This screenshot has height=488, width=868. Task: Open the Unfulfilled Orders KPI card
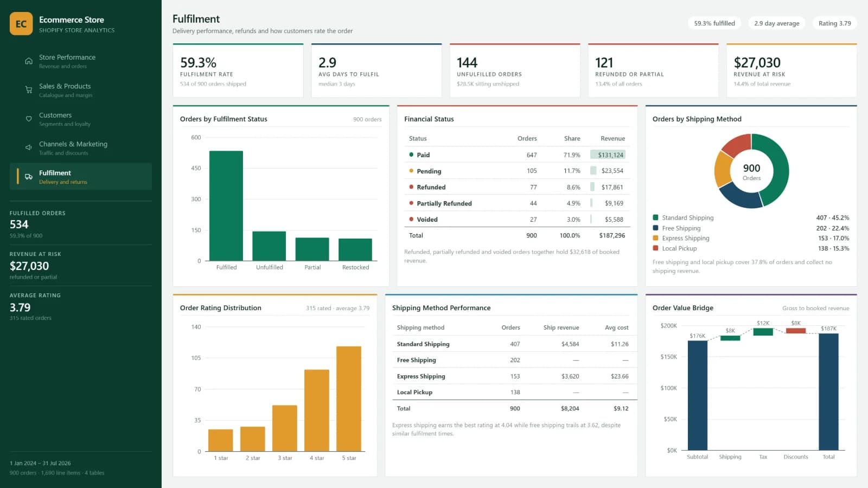click(515, 70)
